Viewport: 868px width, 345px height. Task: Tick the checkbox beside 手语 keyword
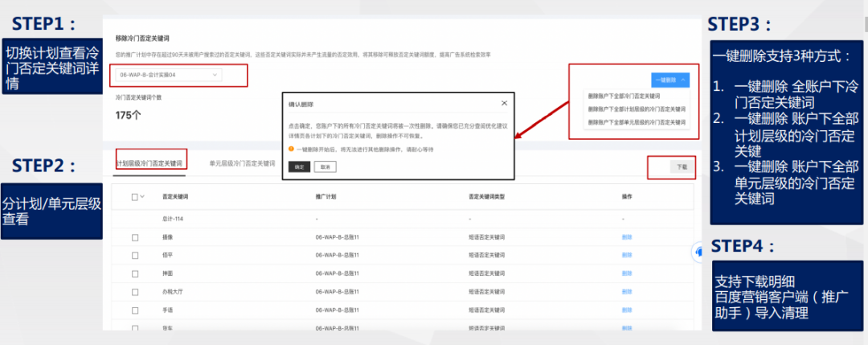tap(135, 308)
